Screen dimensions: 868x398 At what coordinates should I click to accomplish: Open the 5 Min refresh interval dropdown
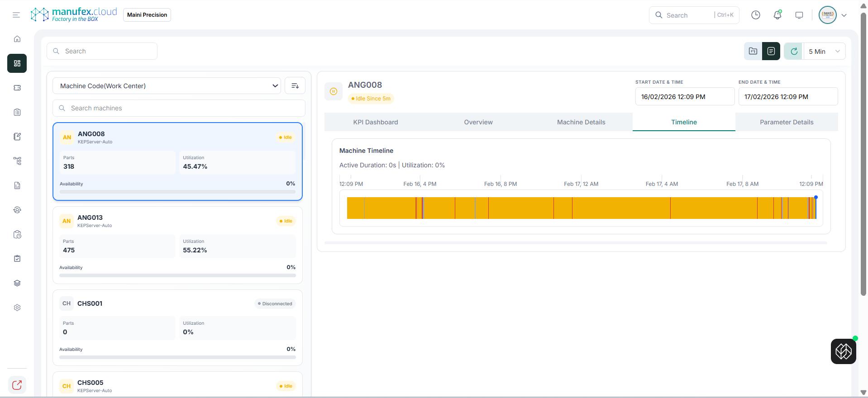click(825, 52)
